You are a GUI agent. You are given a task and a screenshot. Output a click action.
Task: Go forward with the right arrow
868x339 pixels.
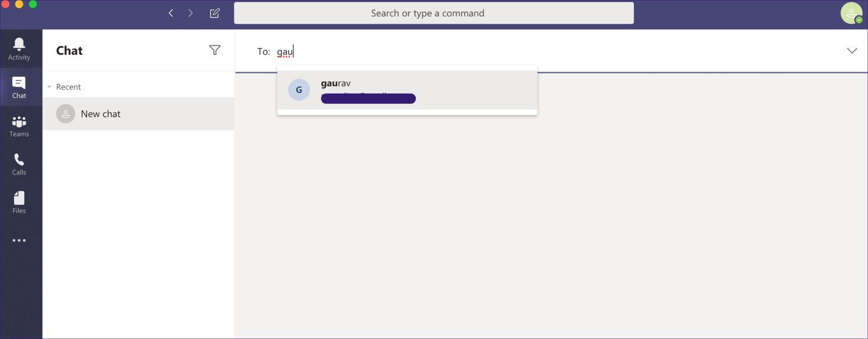tap(191, 13)
